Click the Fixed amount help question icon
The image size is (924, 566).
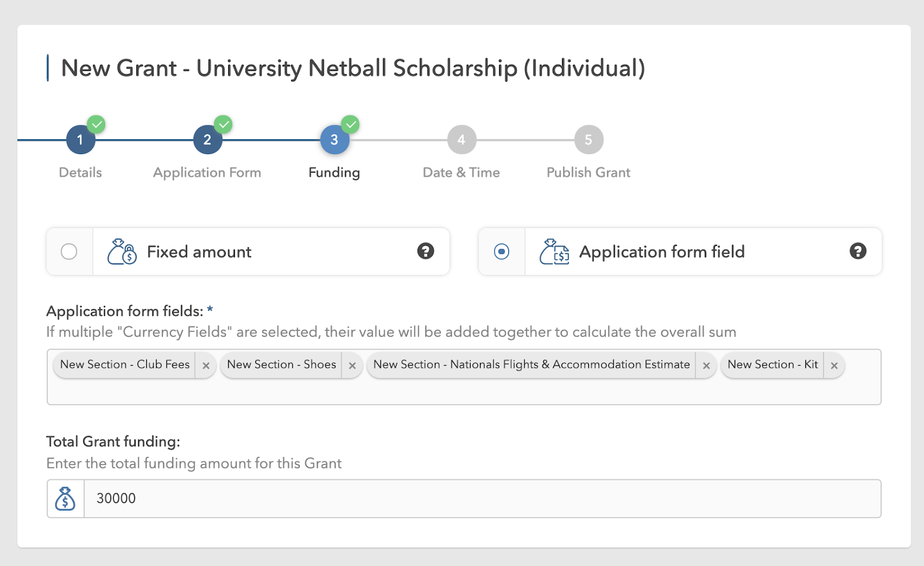426,251
